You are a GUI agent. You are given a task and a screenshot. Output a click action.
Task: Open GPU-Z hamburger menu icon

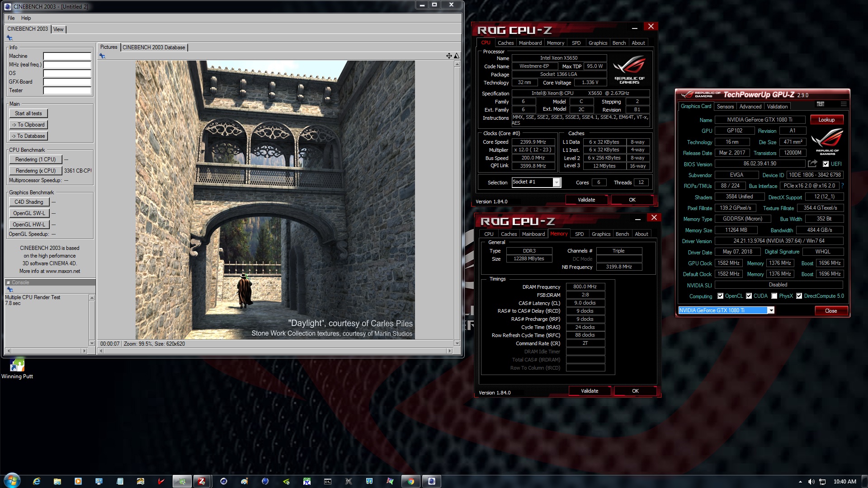click(844, 104)
